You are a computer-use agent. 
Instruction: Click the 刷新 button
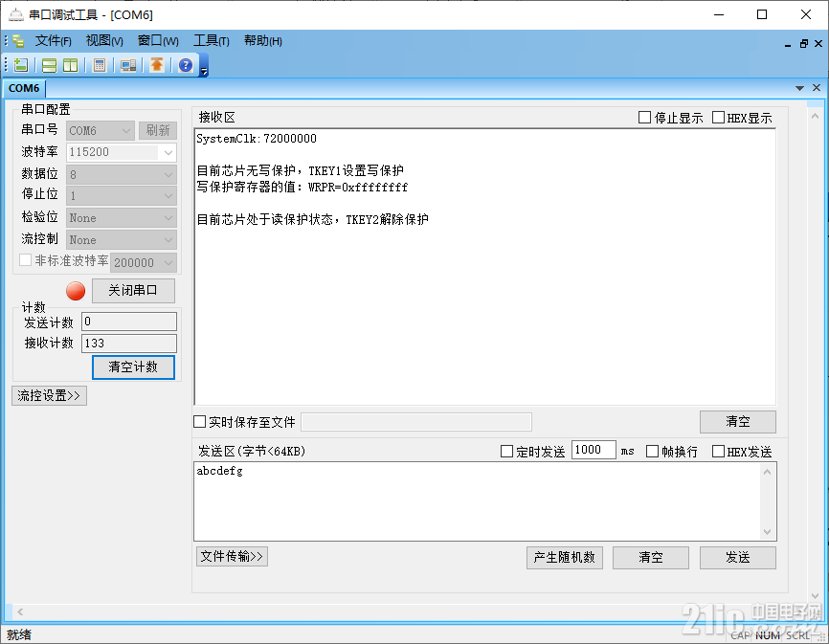158,130
